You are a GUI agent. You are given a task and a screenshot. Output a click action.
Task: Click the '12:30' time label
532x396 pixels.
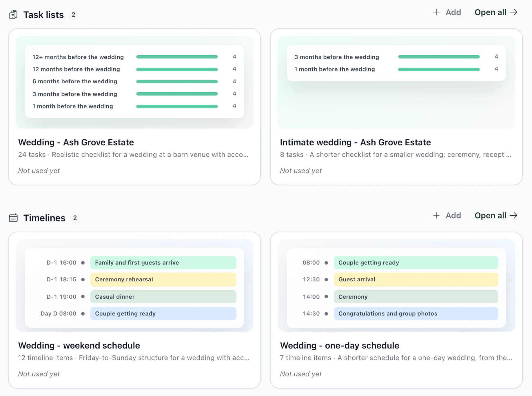(x=311, y=279)
